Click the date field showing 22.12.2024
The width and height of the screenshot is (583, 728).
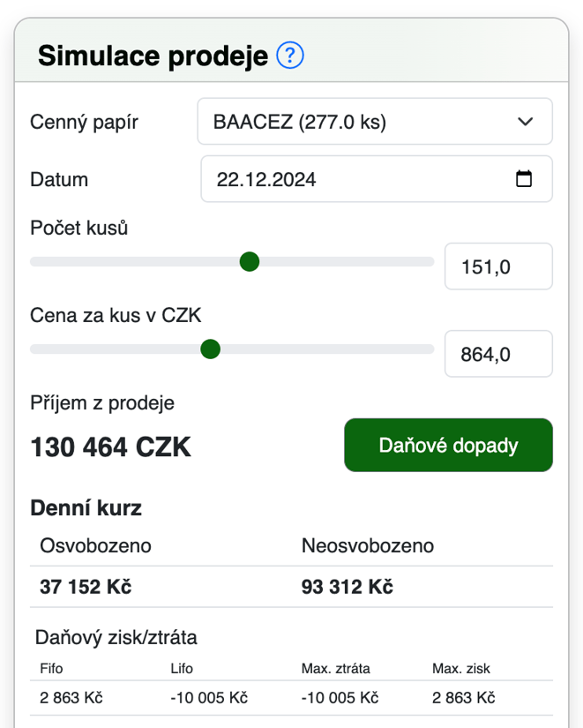[x=377, y=179]
